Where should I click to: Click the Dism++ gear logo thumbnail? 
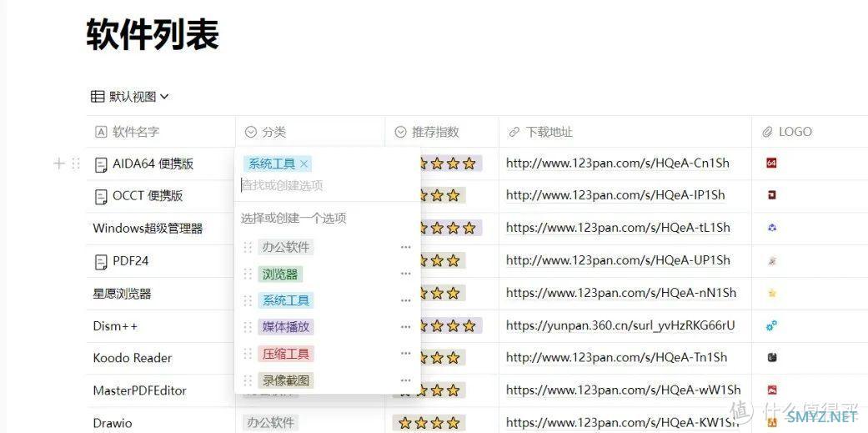click(x=771, y=325)
